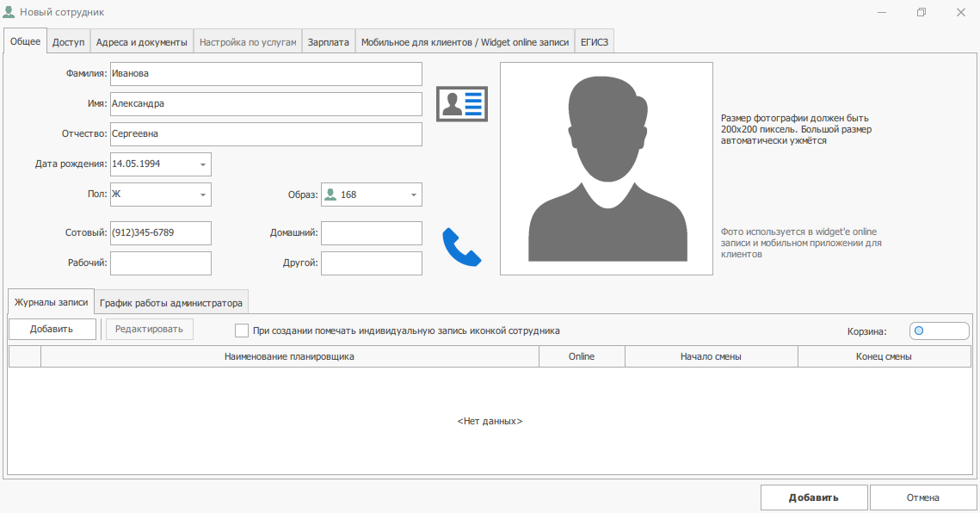Restore the window size
Viewport: 980px width, 513px height.
pyautogui.click(x=921, y=12)
